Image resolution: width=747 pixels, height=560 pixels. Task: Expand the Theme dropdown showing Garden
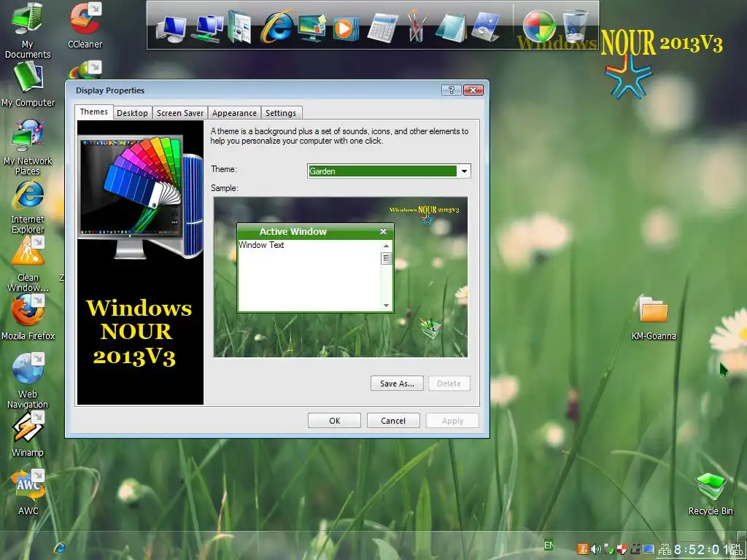pos(463,171)
